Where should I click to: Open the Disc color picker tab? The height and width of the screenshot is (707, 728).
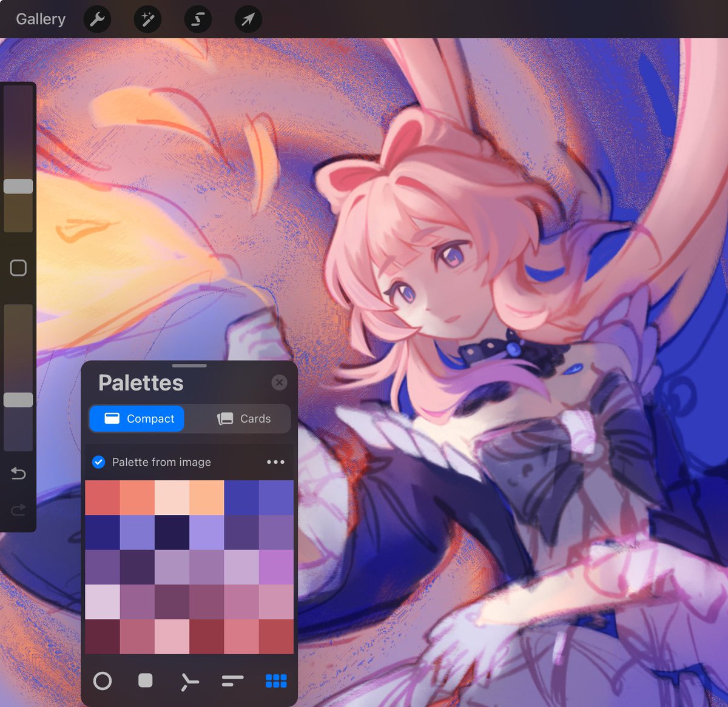point(103,681)
